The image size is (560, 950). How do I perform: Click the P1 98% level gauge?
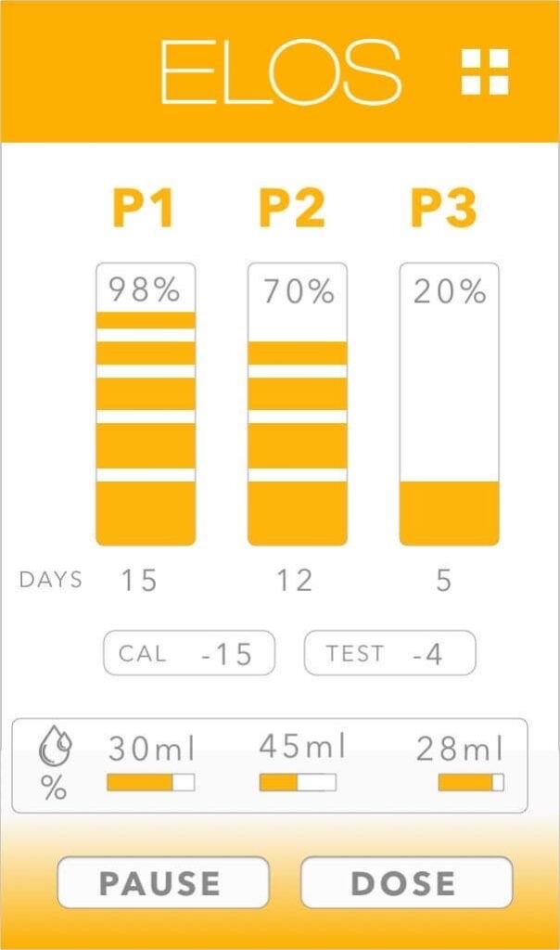(x=146, y=404)
